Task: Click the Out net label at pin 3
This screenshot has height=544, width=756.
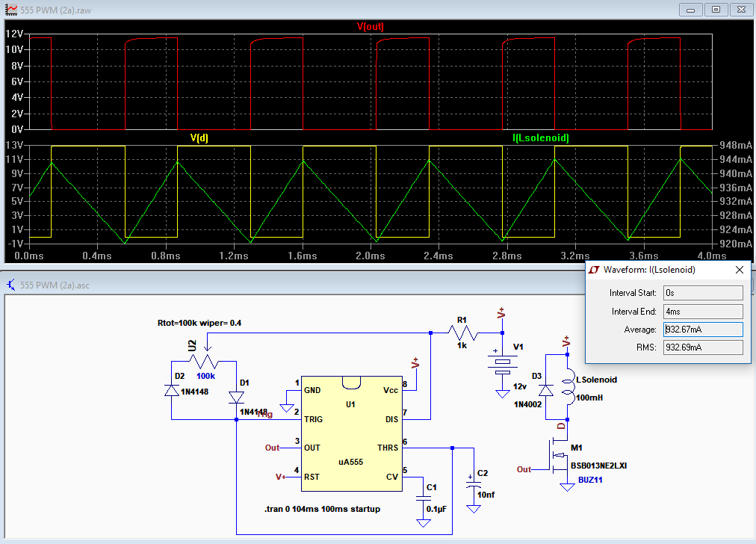Action: 272,448
